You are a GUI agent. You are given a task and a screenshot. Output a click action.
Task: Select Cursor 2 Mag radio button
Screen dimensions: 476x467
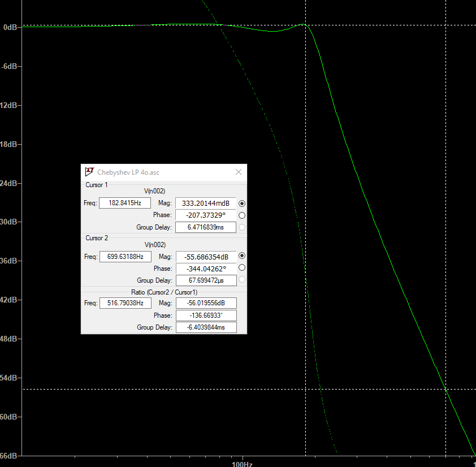click(242, 256)
